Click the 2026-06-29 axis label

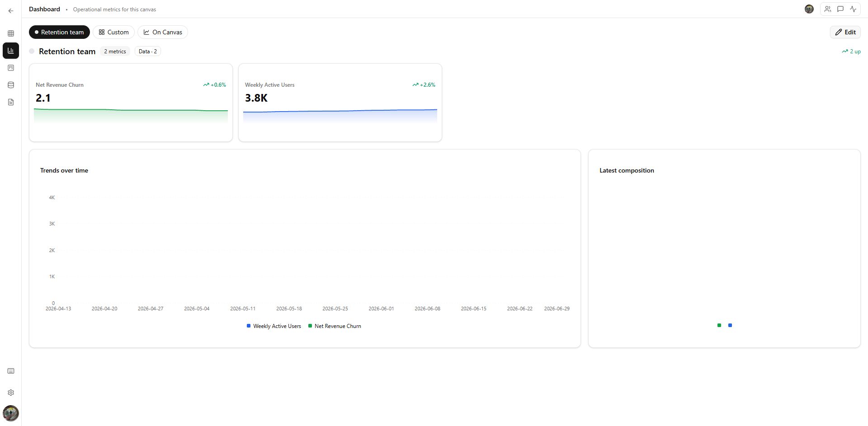pos(557,309)
